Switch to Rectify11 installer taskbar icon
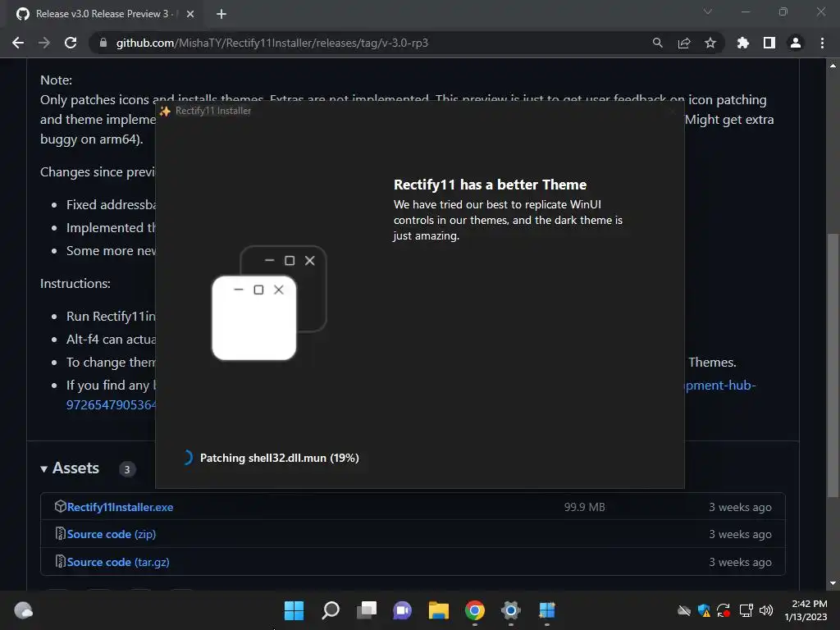The width and height of the screenshot is (840, 630). pyautogui.click(x=547, y=610)
